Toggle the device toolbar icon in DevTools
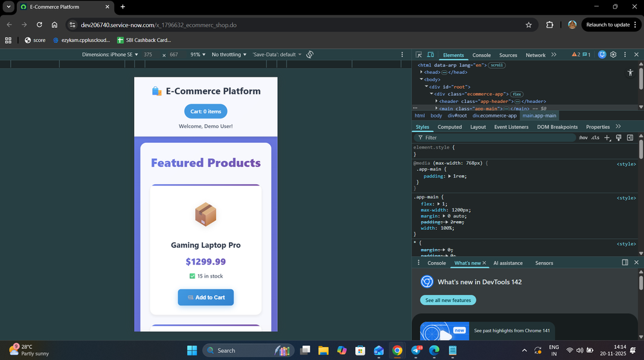The image size is (644, 360). point(431,55)
